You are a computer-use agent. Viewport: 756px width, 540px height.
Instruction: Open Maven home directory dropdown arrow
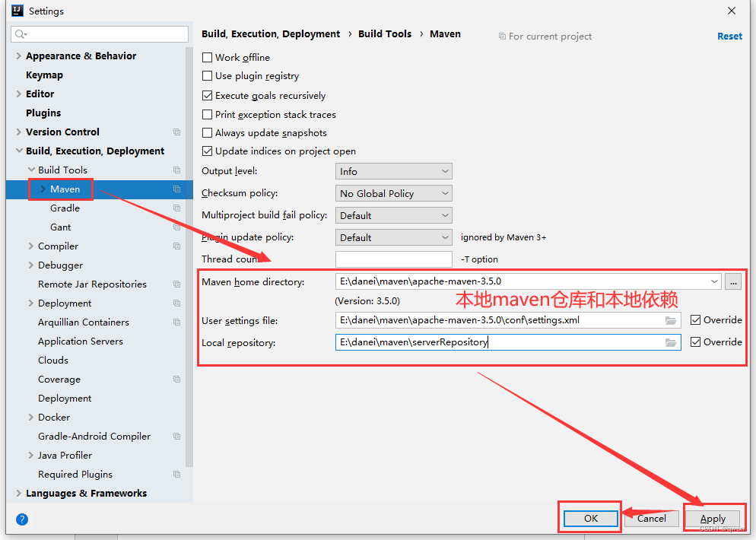(x=714, y=281)
